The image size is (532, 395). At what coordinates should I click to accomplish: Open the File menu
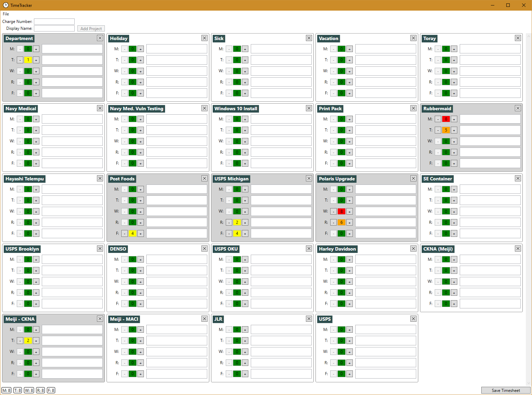(5, 14)
